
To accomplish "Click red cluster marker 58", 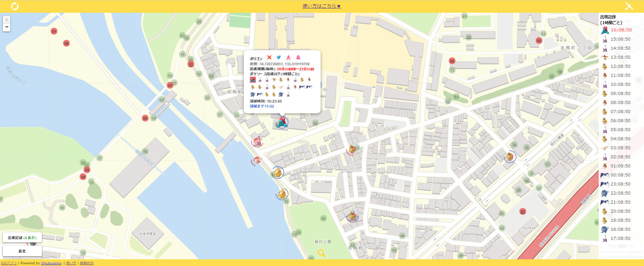I will point(83,177).
